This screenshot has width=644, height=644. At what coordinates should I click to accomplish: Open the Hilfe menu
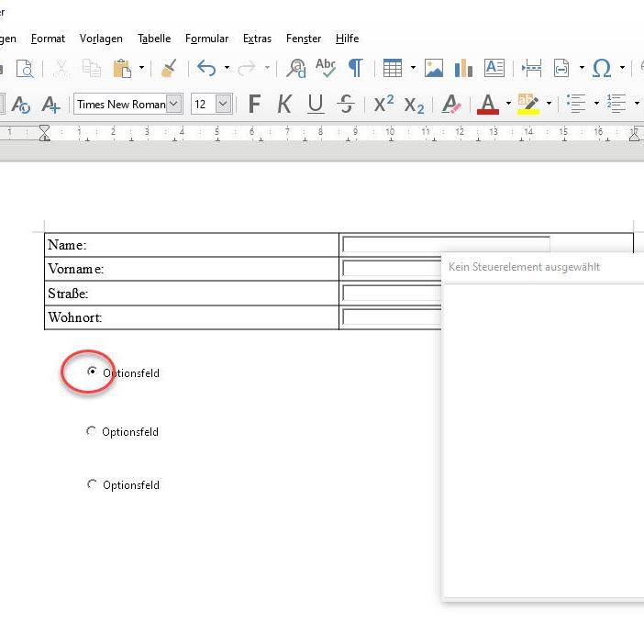(x=347, y=39)
